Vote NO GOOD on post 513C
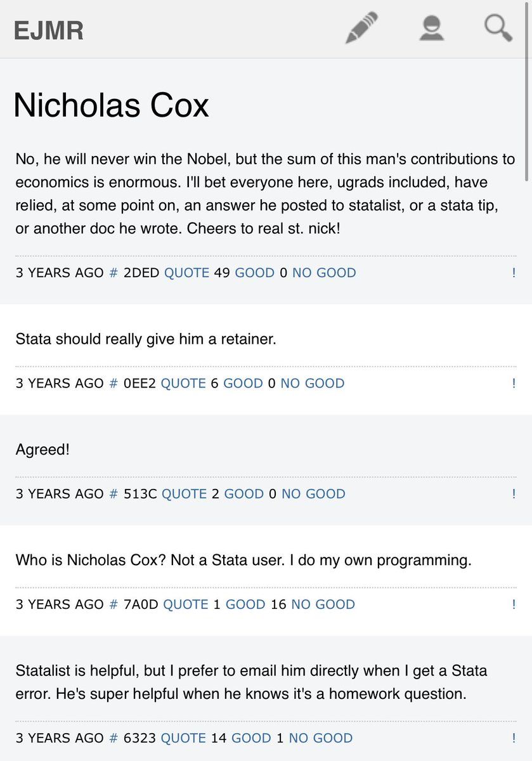The width and height of the screenshot is (532, 761). pos(313,493)
